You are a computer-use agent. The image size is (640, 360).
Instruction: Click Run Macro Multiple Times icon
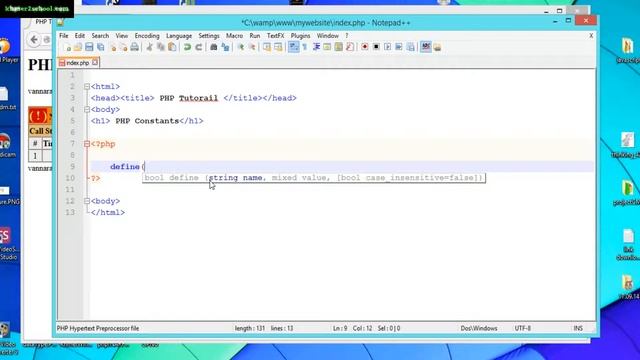399,47
